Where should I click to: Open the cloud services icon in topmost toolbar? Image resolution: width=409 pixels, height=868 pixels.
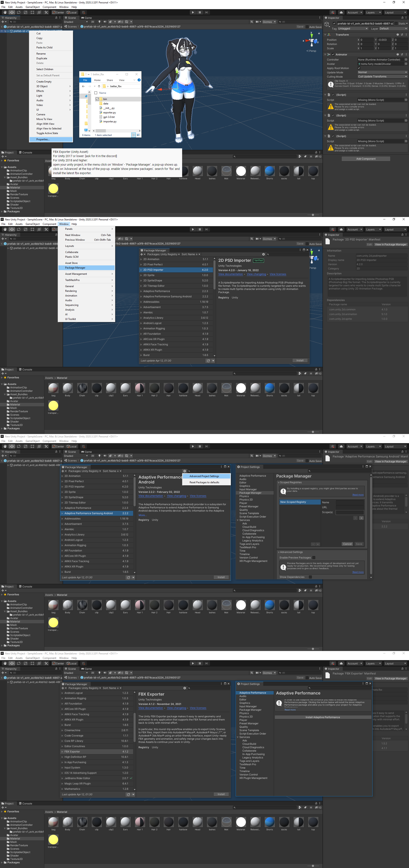tap(341, 12)
